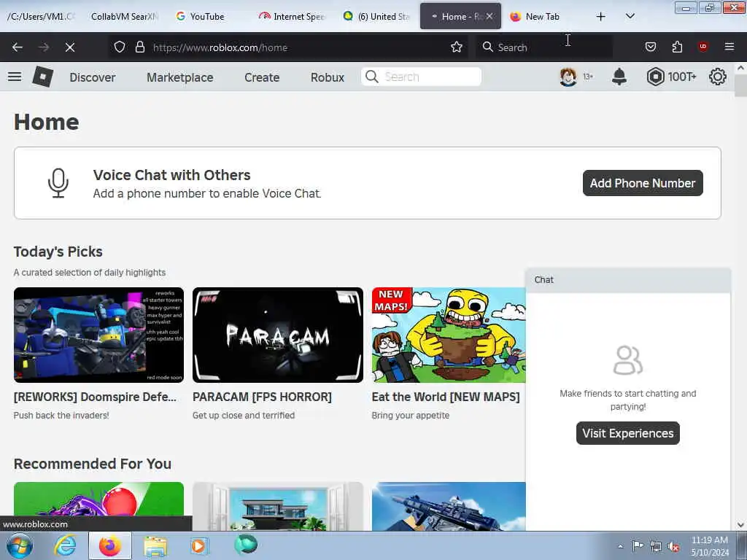Image resolution: width=747 pixels, height=560 pixels.
Task: Click the muted volume tray icon
Action: 673,547
